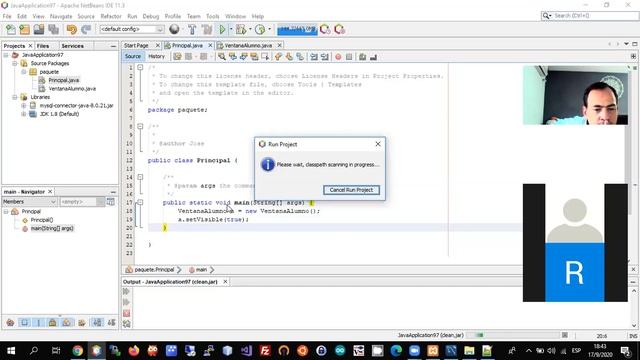Viewport: 640px width, 360px height.
Task: Switch to the Start Page tab
Action: pyautogui.click(x=136, y=45)
